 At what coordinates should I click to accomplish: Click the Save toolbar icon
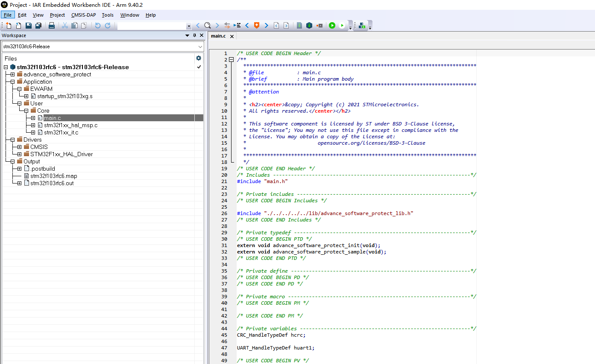point(28,26)
